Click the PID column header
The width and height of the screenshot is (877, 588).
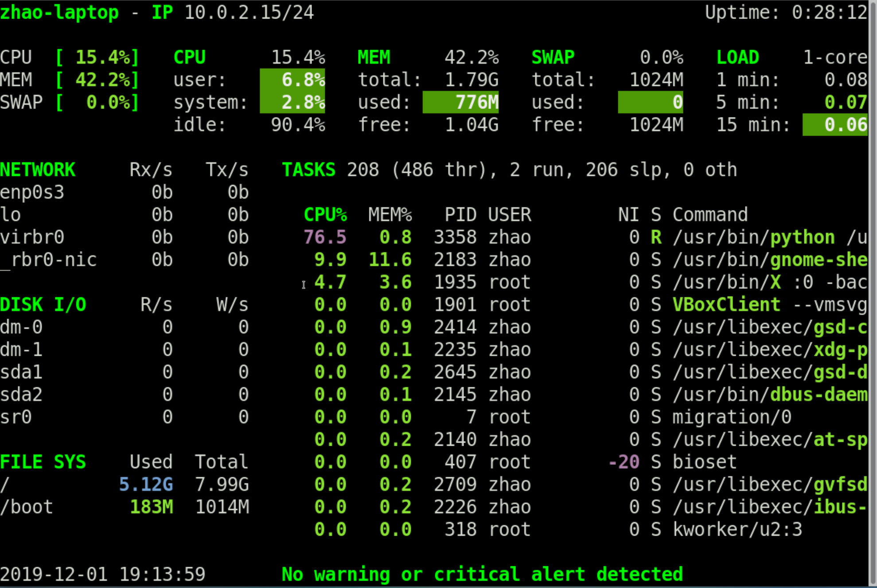coord(460,215)
